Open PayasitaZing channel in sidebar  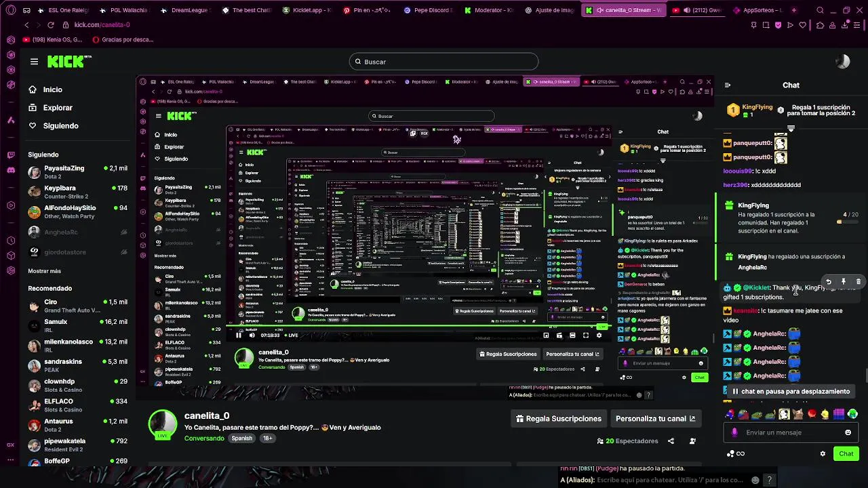pos(77,172)
